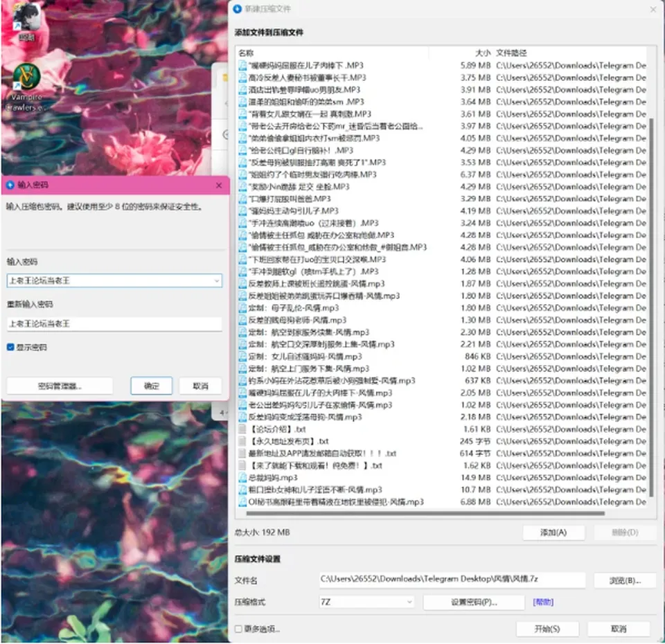The image size is (665, 644).
Task: Click the app icon in the 输入密码 title bar
Action: (10, 185)
